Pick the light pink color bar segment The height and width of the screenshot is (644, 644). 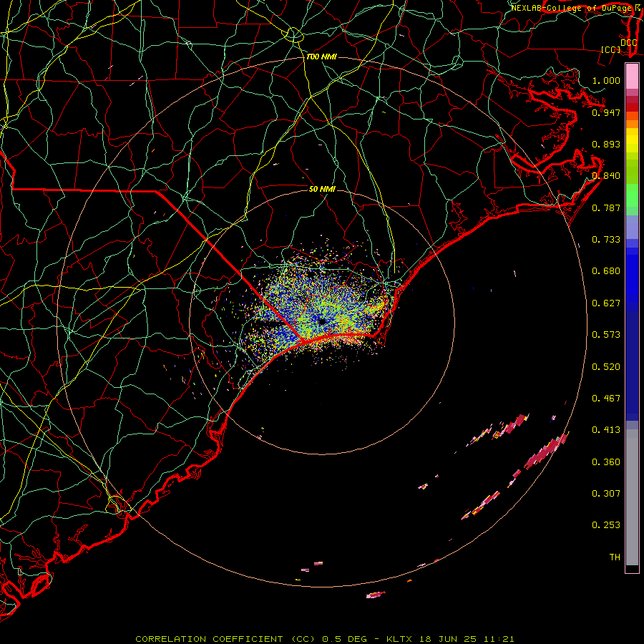(632, 77)
